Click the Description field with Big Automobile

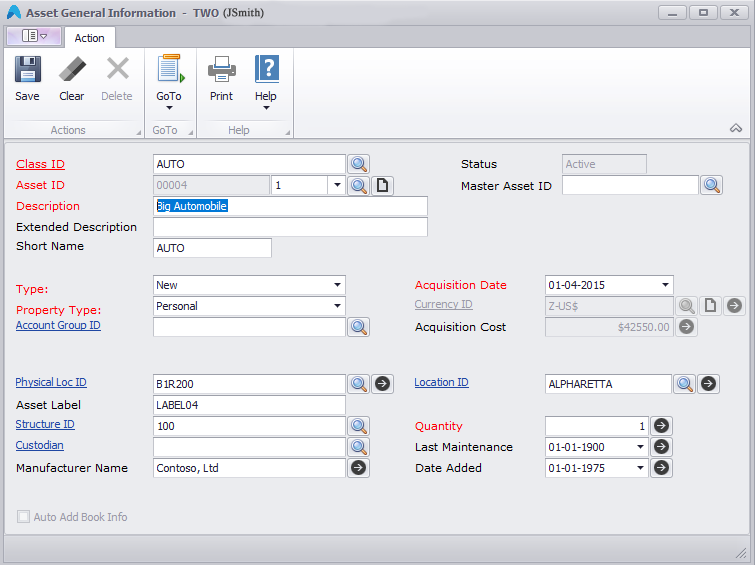[290, 206]
